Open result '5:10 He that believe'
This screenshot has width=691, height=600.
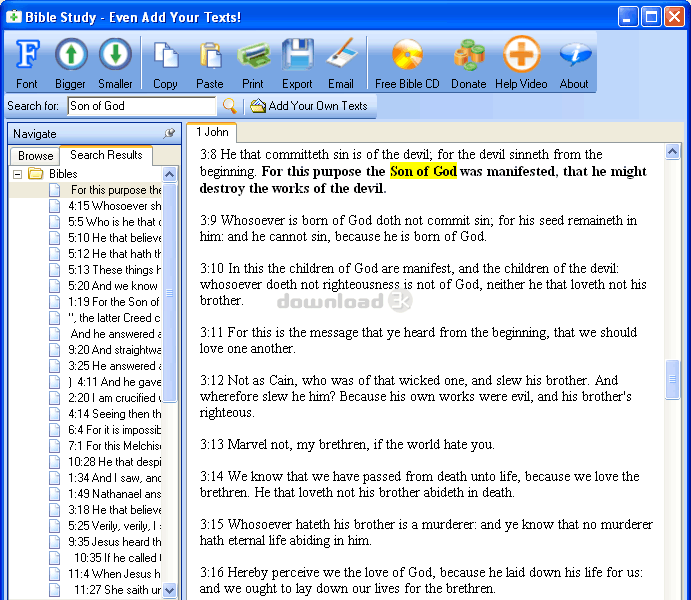tap(115, 238)
